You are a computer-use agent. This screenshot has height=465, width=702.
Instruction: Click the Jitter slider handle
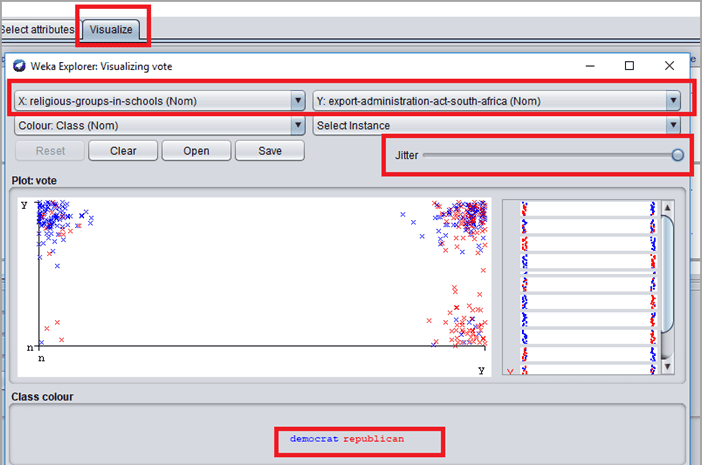click(x=677, y=155)
